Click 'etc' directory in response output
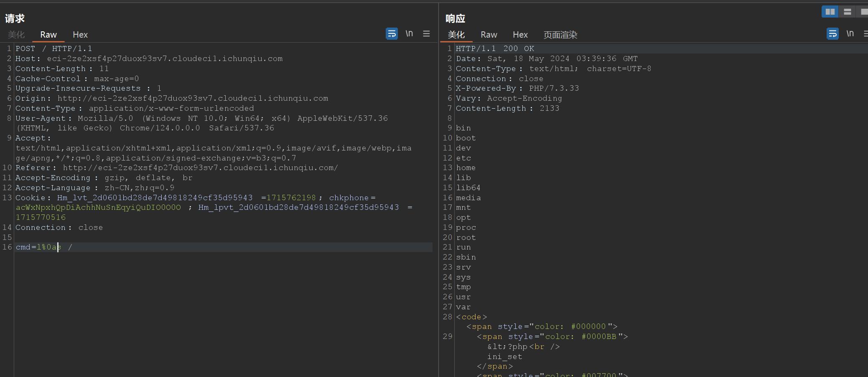The width and height of the screenshot is (868, 377). pyautogui.click(x=463, y=158)
